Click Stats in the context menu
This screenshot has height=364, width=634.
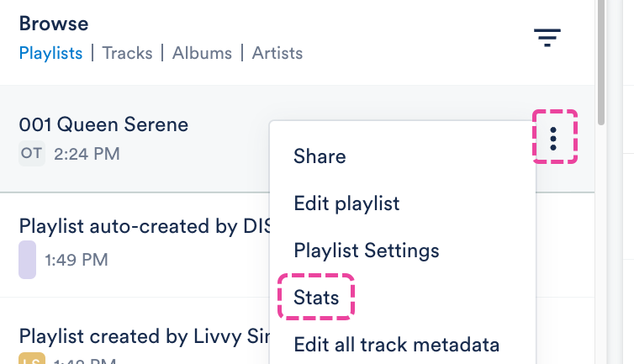[x=316, y=298]
